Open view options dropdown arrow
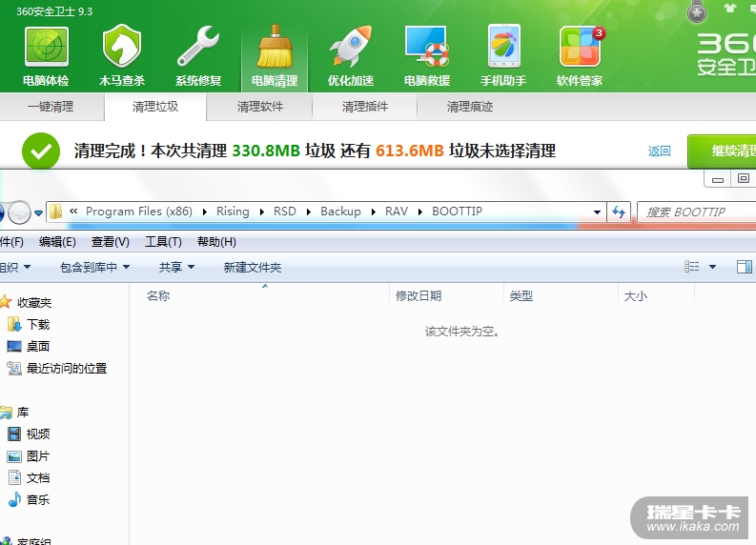 tap(712, 267)
